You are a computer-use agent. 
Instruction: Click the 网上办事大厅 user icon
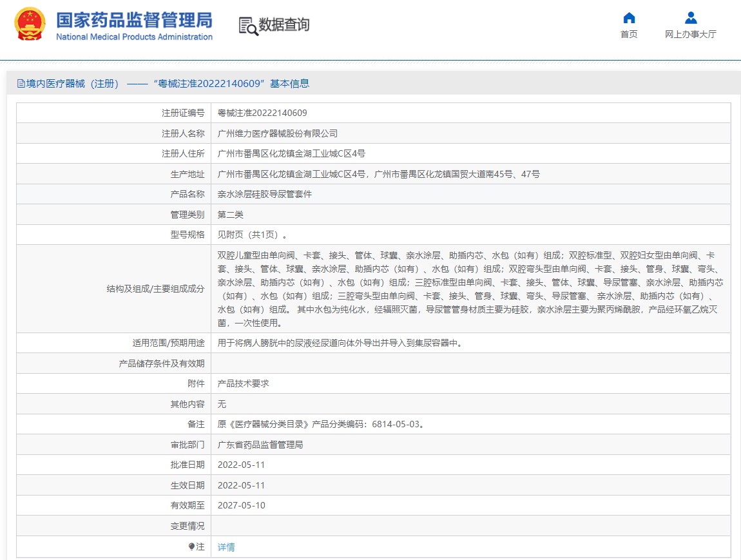[x=690, y=18]
